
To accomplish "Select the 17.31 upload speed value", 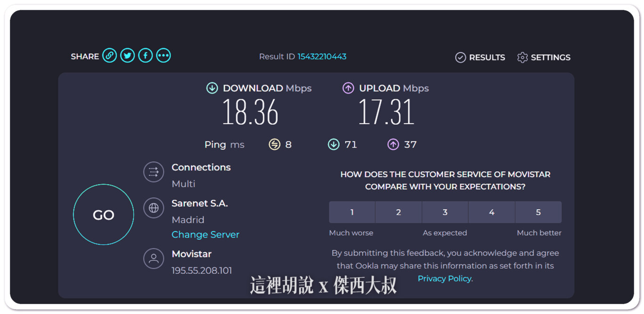I will tap(387, 112).
